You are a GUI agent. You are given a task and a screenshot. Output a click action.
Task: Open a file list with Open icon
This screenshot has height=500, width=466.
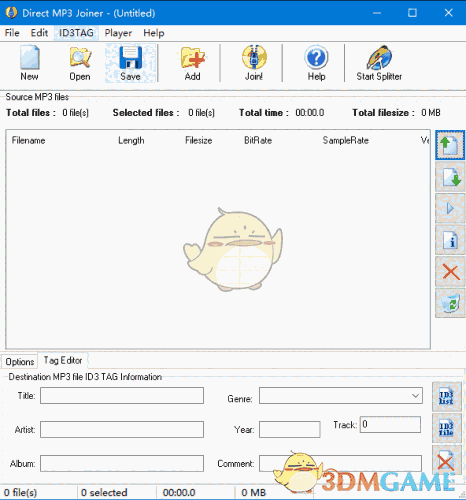[x=80, y=63]
